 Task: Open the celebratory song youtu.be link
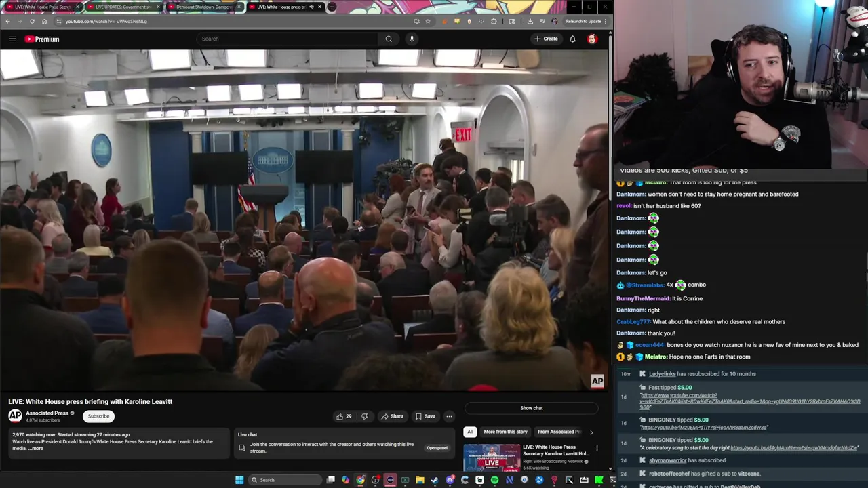click(794, 448)
